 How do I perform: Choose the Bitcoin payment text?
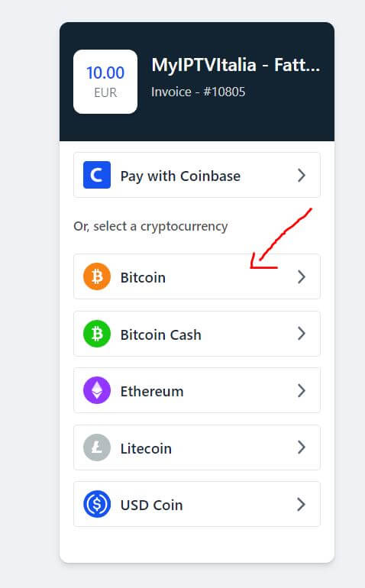143,277
